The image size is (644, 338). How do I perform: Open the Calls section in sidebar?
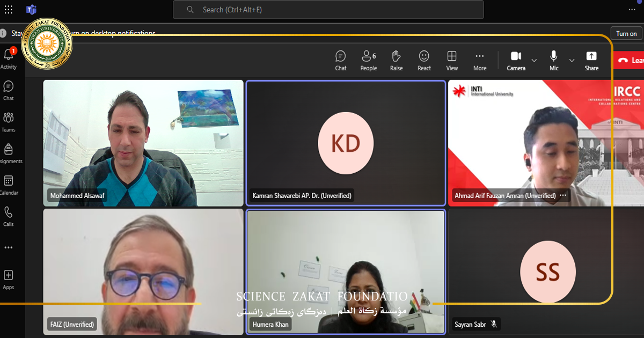pos(9,216)
